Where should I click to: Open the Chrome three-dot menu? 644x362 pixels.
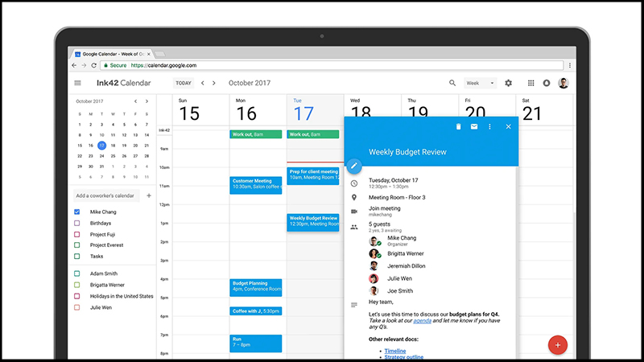pyautogui.click(x=570, y=65)
